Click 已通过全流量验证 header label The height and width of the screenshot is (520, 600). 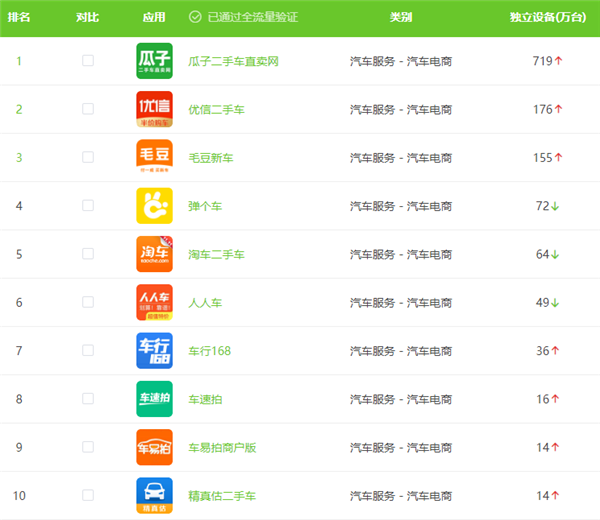click(x=253, y=17)
